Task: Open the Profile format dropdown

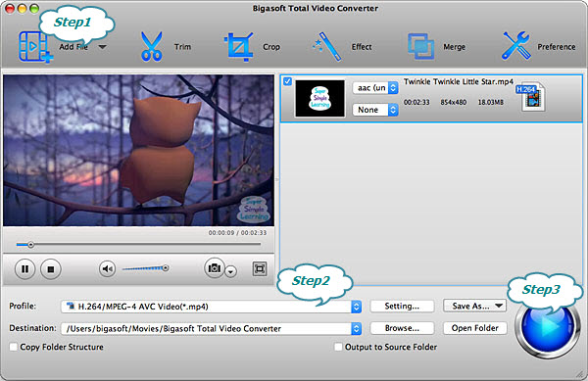Action: click(x=211, y=307)
